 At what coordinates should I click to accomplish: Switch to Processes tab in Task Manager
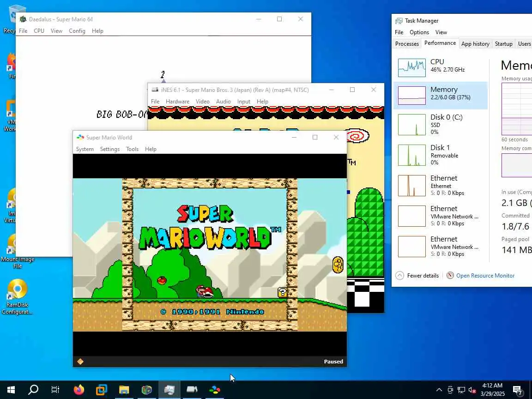tap(407, 44)
